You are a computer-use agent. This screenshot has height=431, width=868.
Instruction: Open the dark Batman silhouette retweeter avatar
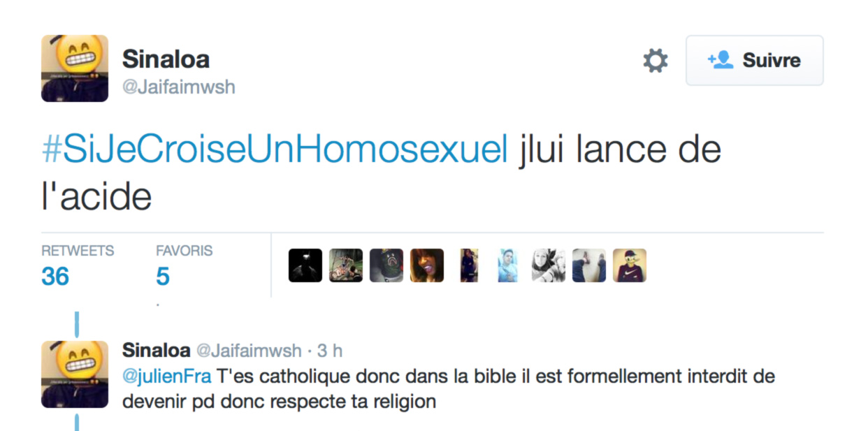click(x=305, y=265)
